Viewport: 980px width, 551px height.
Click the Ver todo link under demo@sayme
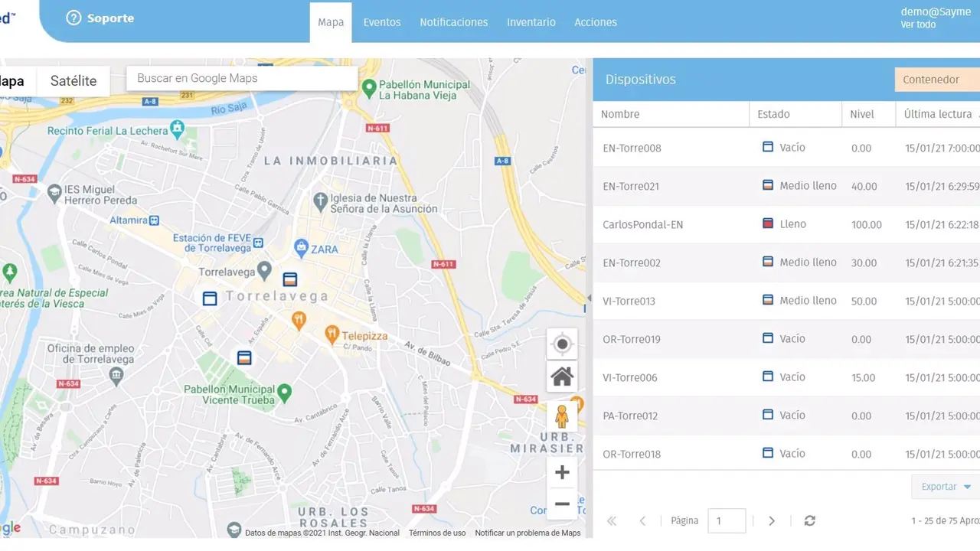point(917,24)
